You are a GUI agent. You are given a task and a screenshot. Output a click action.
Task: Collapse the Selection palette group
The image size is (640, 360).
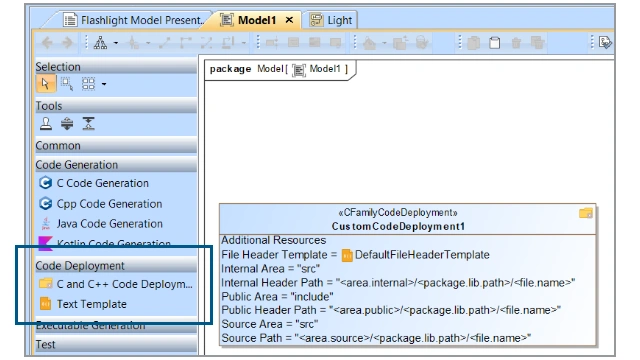(116, 67)
